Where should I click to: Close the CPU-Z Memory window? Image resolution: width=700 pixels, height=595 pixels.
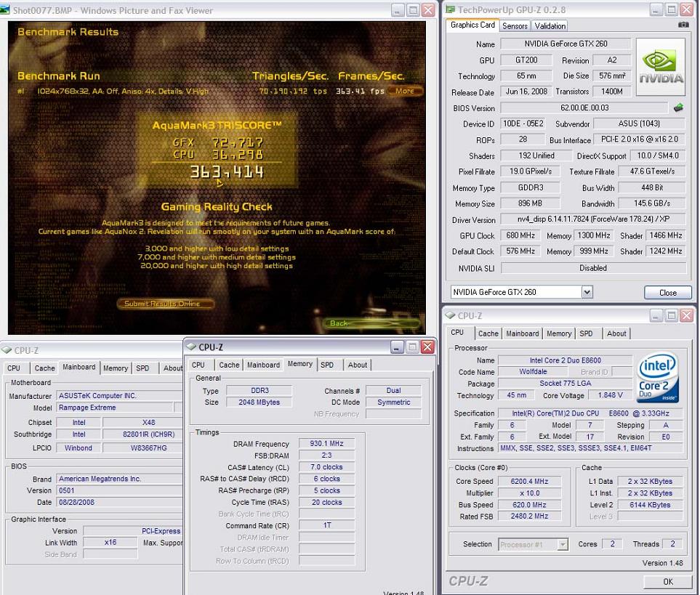pos(427,347)
